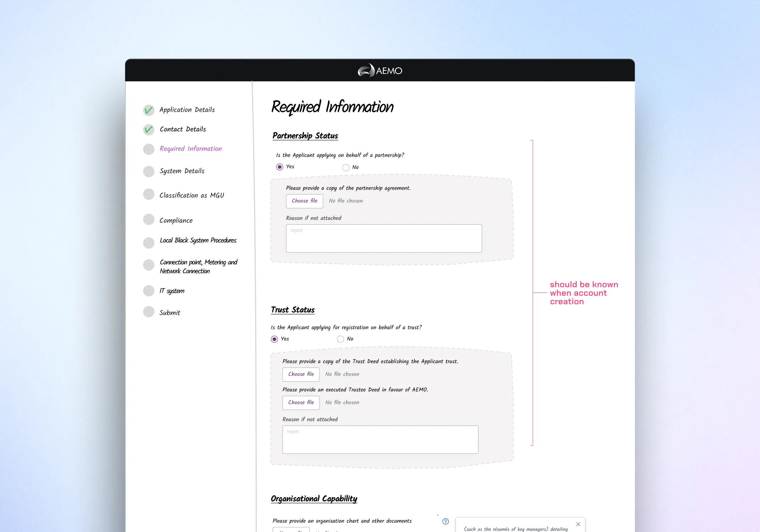Click the trust Reason if not attached field
The width and height of the screenshot is (760, 532).
point(380,439)
